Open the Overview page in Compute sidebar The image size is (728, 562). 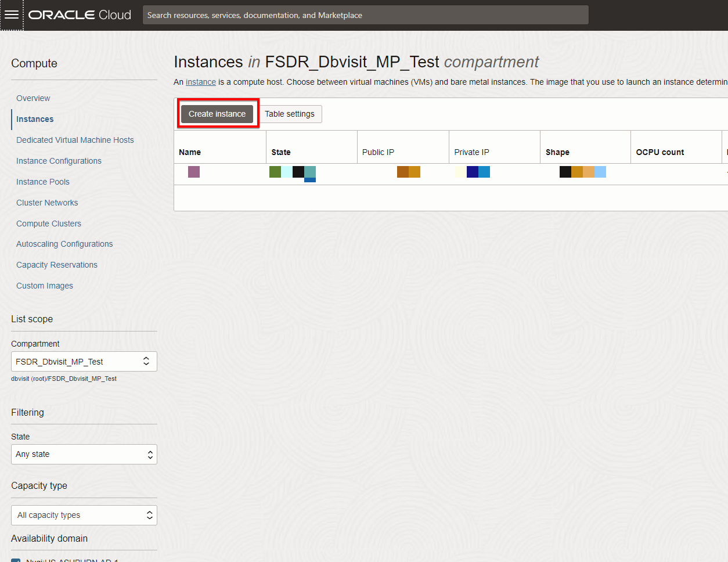coord(33,98)
